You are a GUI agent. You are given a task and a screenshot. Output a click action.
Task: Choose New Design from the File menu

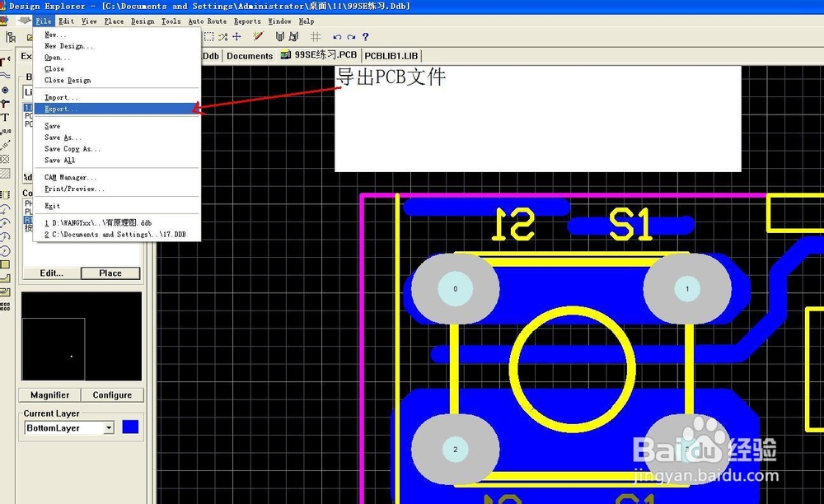click(x=117, y=45)
